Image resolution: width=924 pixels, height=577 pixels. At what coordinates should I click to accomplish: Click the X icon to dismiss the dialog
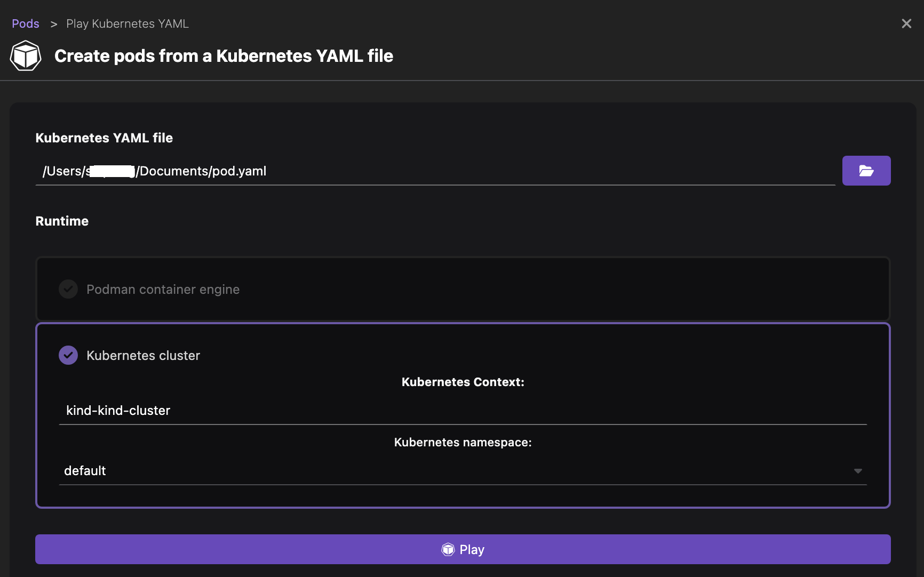point(906,23)
